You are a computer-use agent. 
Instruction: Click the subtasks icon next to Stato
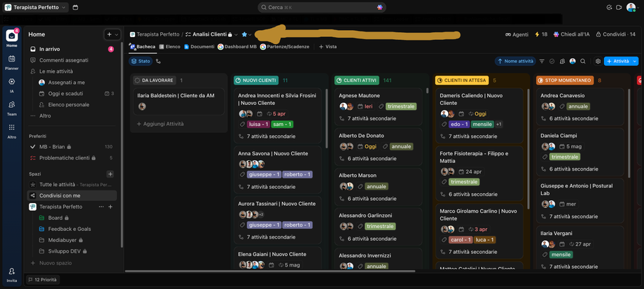[158, 61]
